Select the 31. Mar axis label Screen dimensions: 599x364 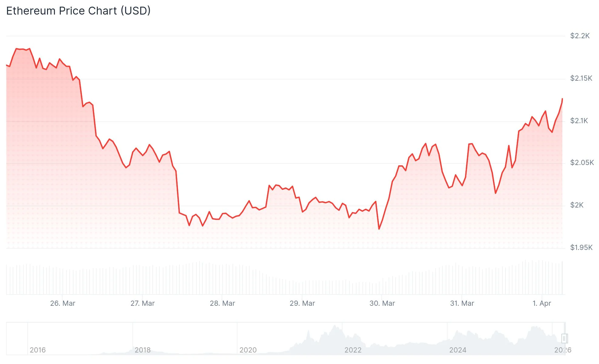(462, 303)
